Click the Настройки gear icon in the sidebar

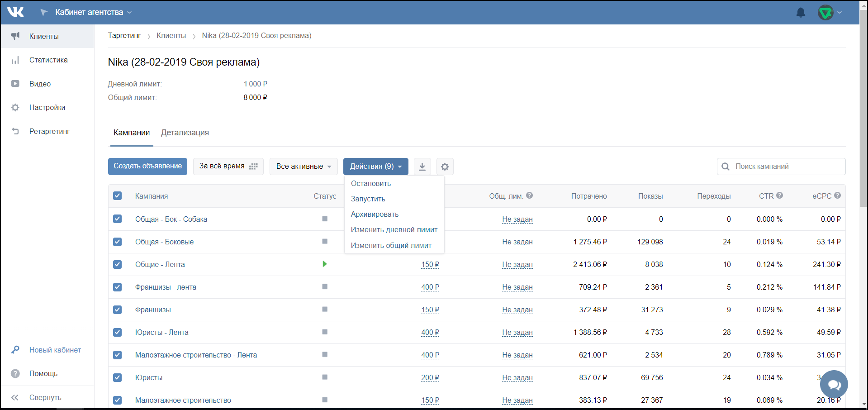[x=15, y=107]
